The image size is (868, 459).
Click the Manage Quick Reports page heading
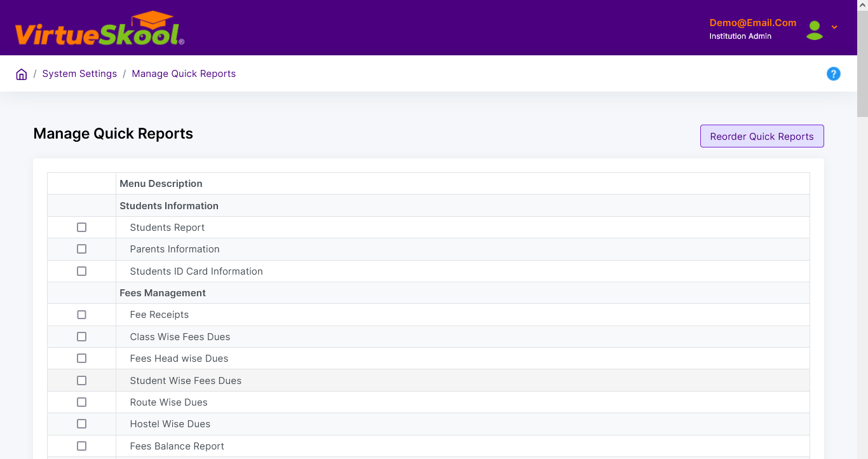coord(113,134)
